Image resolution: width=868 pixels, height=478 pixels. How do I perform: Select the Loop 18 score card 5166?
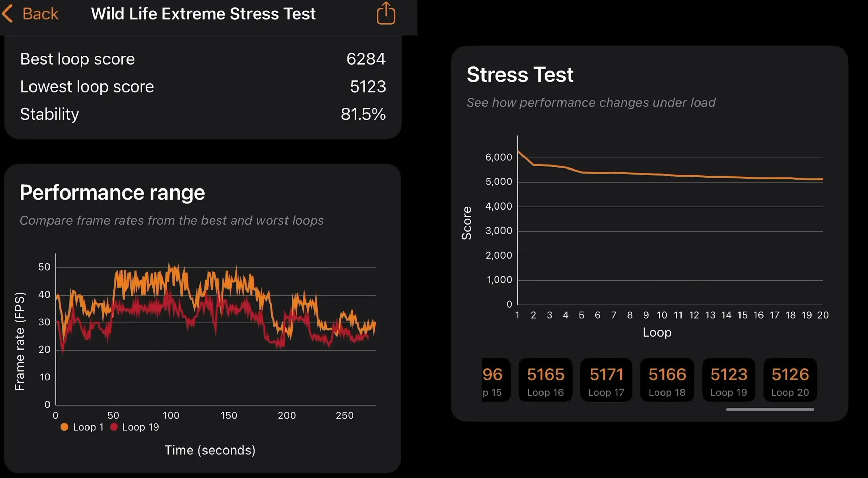coord(667,380)
